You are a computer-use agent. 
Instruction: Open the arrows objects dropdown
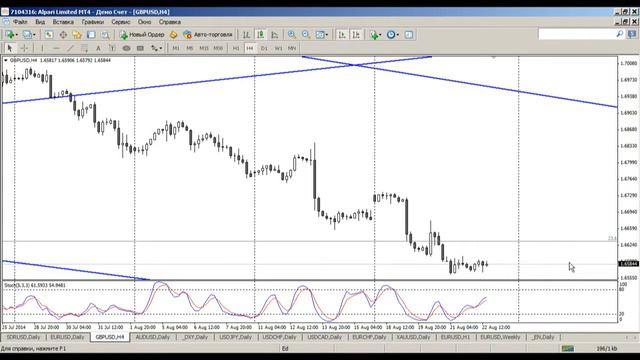(x=156, y=48)
